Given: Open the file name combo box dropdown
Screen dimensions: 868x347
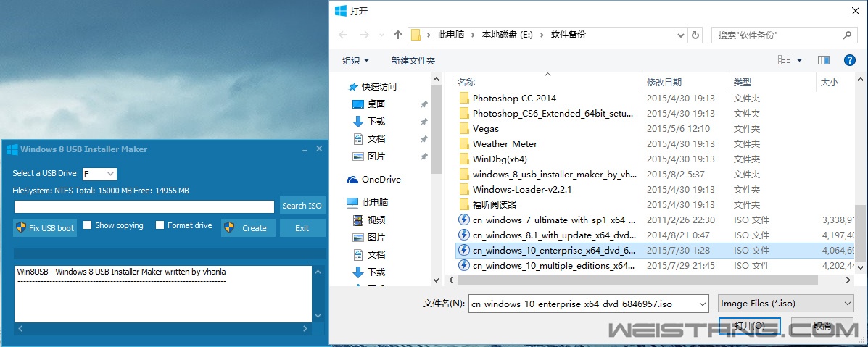Looking at the screenshot, I should point(703,304).
